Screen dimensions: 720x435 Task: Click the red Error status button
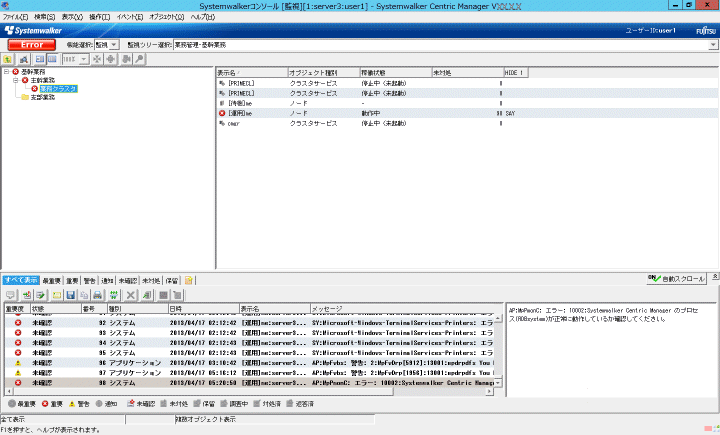coord(31,45)
